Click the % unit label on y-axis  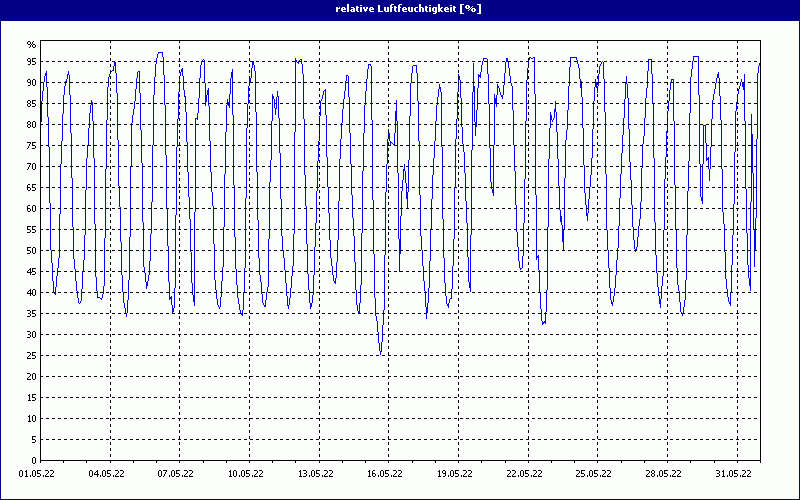[31, 45]
